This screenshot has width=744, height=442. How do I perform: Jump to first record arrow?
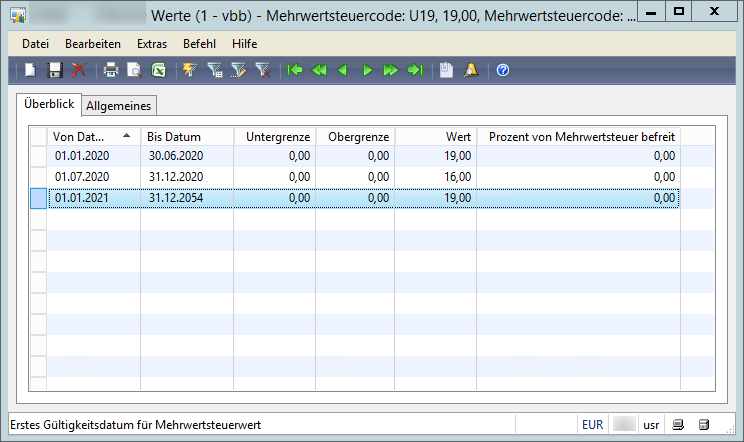pyautogui.click(x=295, y=70)
